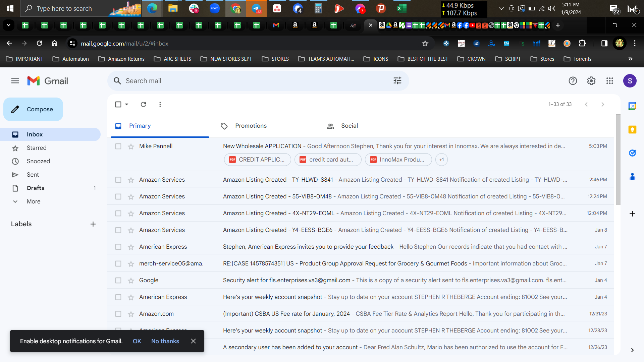Switch to Promotions tab
The width and height of the screenshot is (644, 362).
click(x=265, y=126)
